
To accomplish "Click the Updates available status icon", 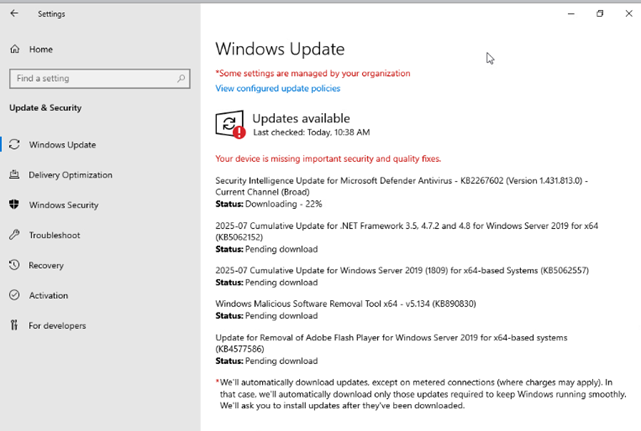I will pyautogui.click(x=230, y=124).
